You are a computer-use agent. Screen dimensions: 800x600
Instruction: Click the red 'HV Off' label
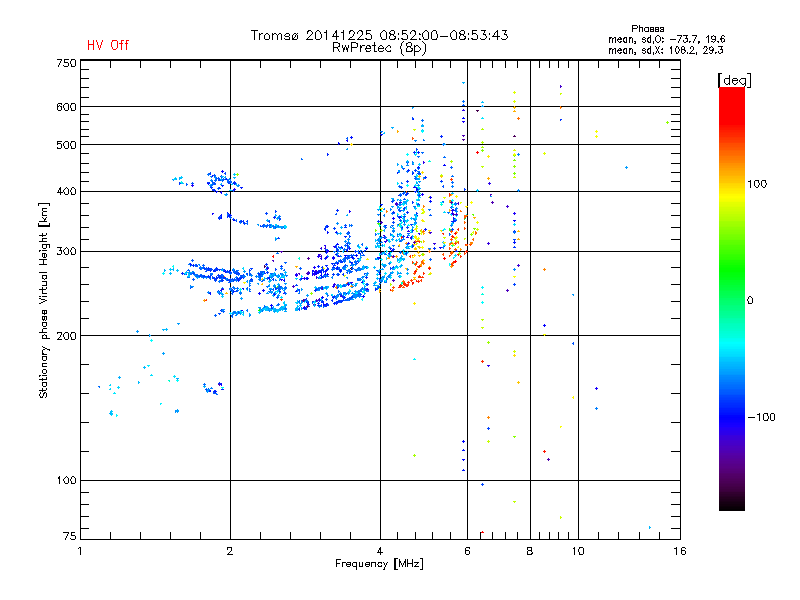click(108, 45)
